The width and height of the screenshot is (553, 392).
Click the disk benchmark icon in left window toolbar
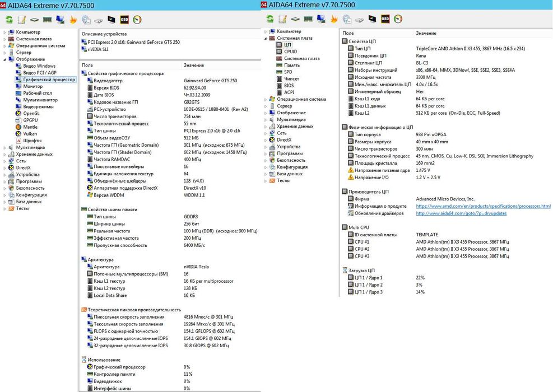pos(99,21)
